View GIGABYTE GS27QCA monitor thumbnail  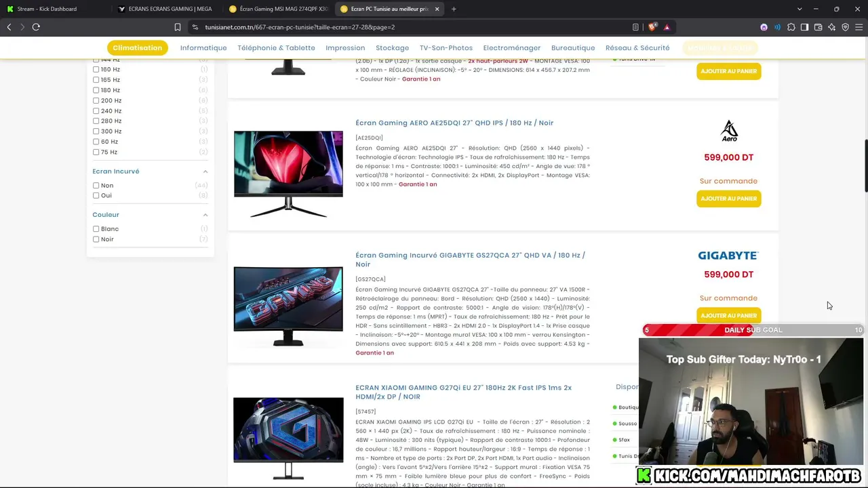click(288, 306)
